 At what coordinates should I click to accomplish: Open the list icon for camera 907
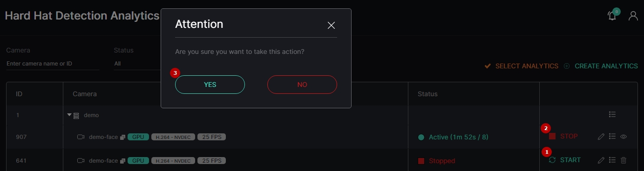pos(612,137)
